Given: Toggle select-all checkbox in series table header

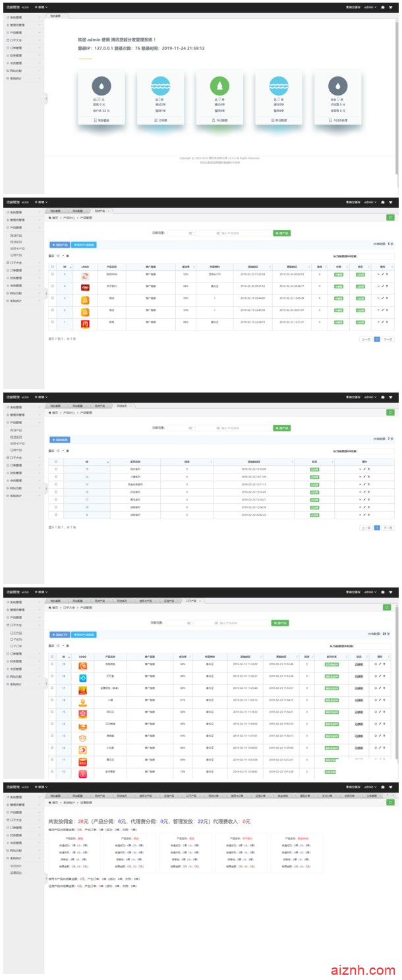Looking at the screenshot, I should click(56, 462).
